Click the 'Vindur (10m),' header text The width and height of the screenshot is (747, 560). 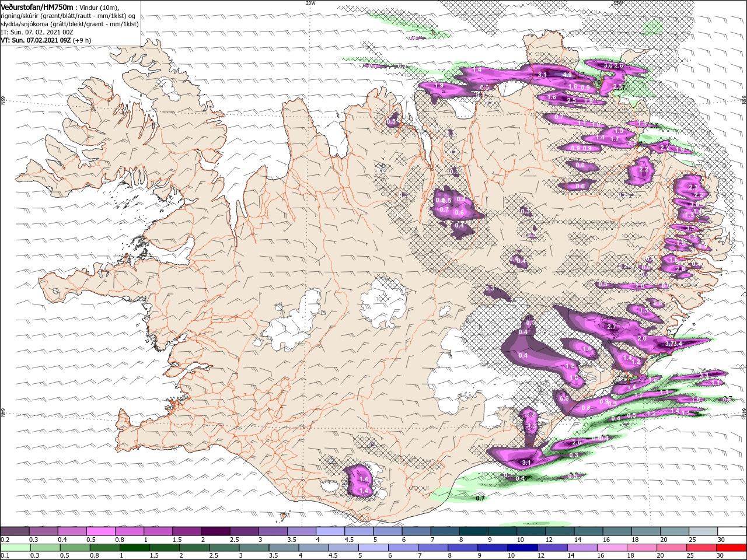99,7
